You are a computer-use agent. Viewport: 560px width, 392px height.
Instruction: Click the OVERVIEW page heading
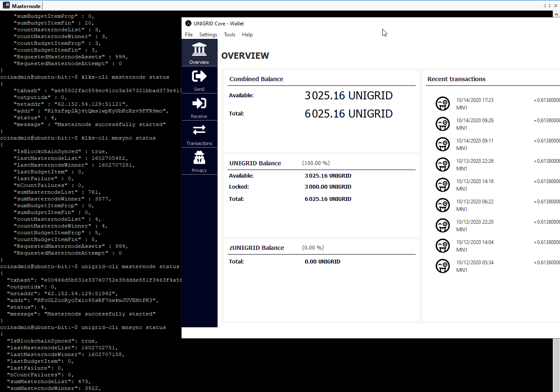245,56
